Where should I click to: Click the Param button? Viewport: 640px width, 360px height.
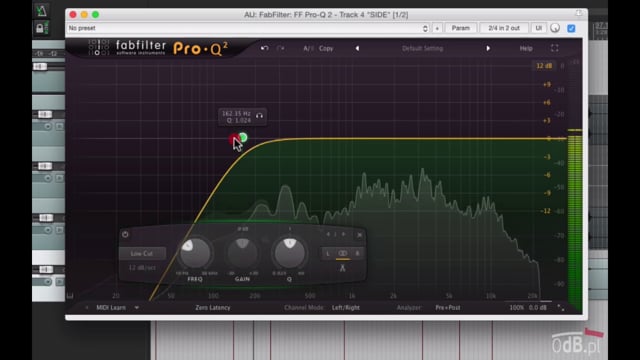[x=460, y=28]
